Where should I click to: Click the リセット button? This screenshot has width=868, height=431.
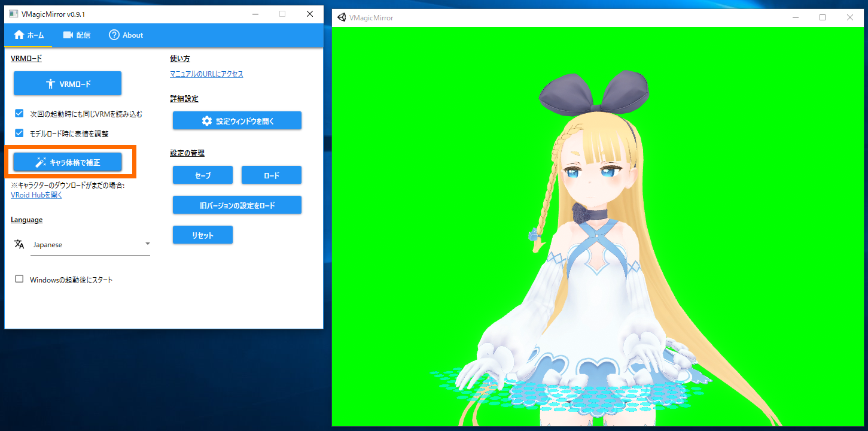coord(203,235)
